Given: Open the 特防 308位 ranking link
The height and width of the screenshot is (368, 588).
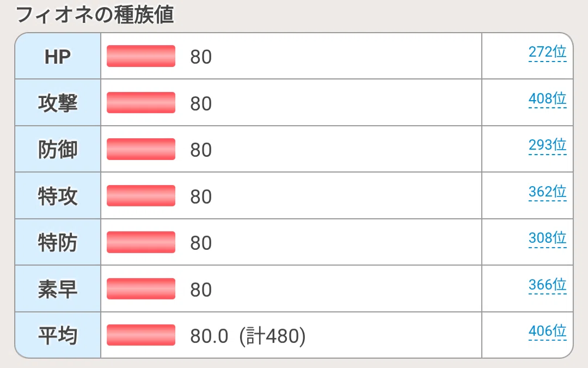Looking at the screenshot, I should tap(547, 238).
